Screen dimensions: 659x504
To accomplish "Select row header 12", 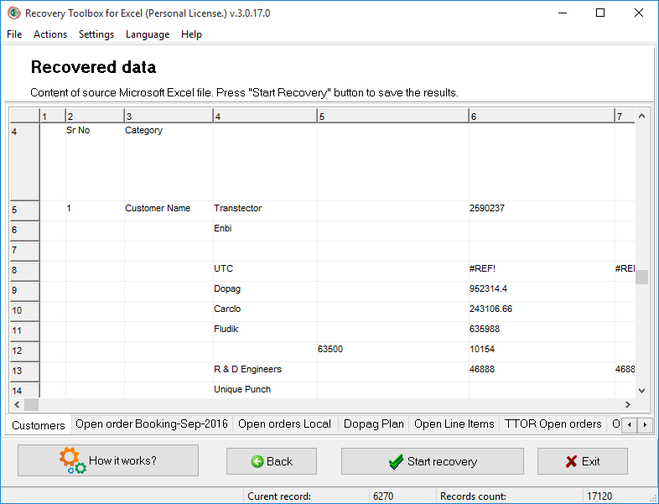I will coord(24,351).
